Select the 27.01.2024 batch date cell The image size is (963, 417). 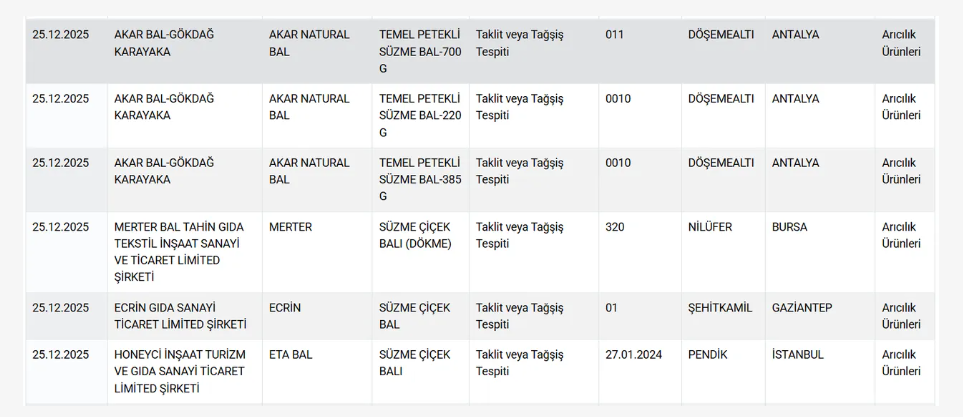point(634,355)
